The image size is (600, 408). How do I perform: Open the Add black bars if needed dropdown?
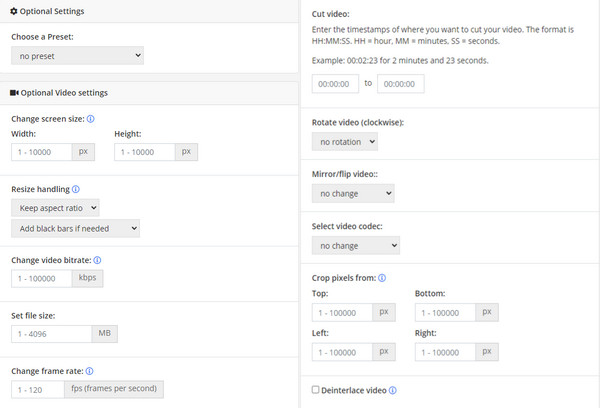pos(75,228)
